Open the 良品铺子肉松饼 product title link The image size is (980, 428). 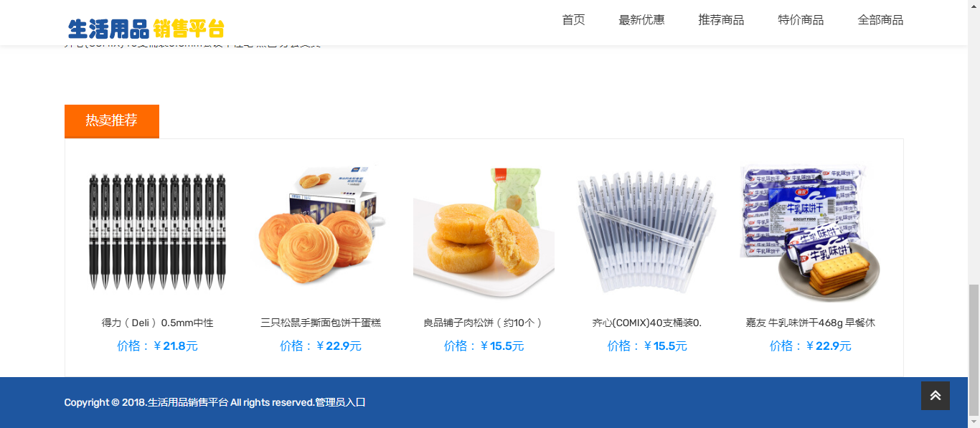484,323
